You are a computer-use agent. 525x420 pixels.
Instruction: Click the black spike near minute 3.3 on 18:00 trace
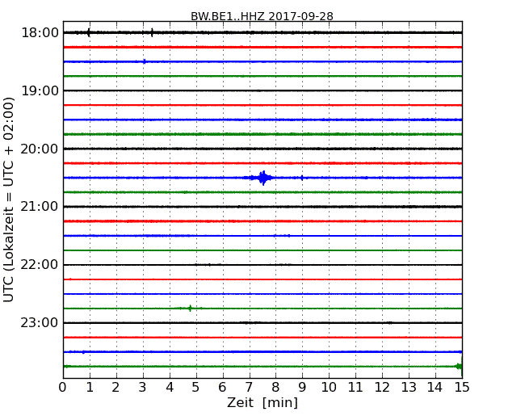(152, 32)
